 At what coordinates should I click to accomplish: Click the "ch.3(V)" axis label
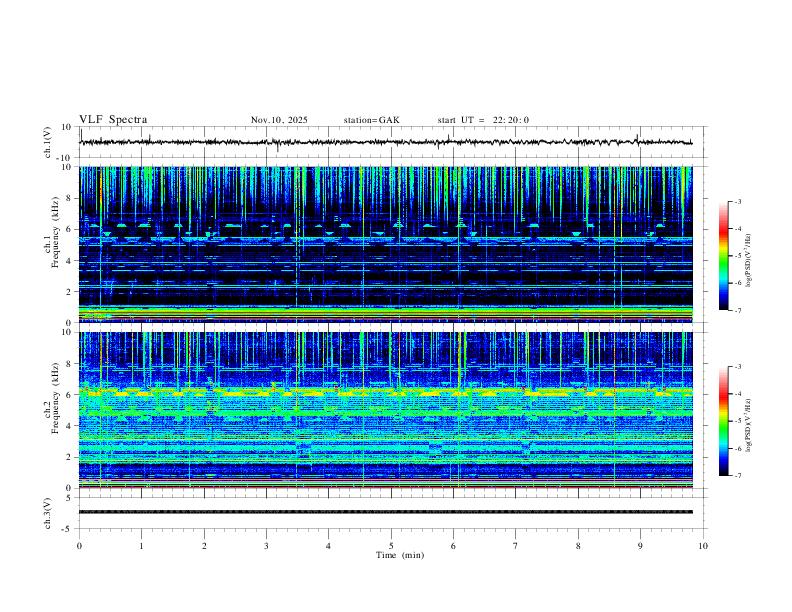48,513
